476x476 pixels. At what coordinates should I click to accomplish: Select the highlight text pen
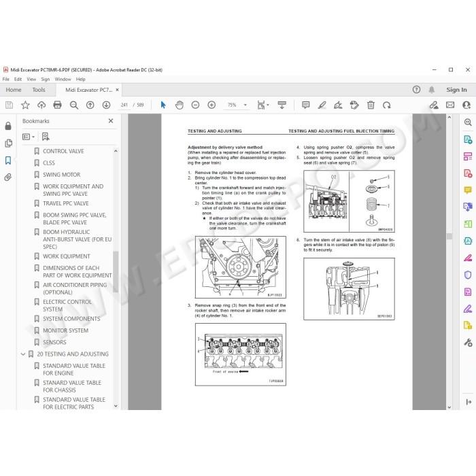coord(322,105)
